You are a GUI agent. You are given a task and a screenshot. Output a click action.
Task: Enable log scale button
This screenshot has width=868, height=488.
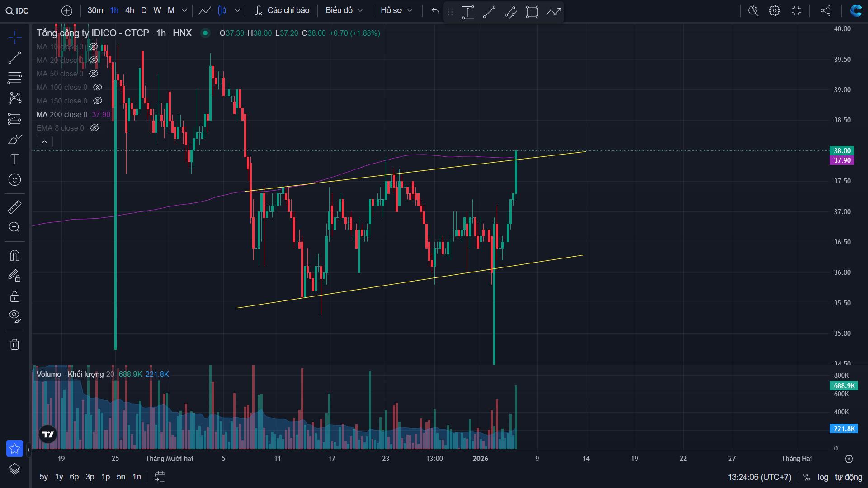[823, 477]
